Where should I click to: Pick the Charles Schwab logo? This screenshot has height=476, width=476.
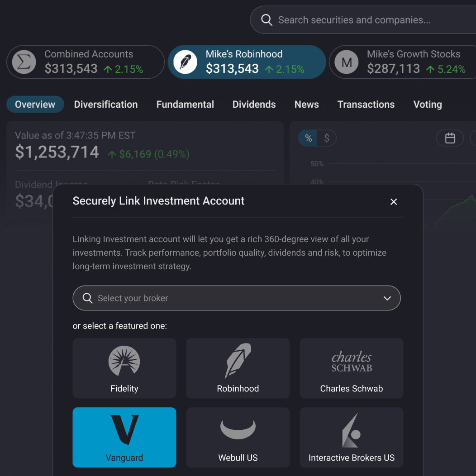(x=351, y=361)
